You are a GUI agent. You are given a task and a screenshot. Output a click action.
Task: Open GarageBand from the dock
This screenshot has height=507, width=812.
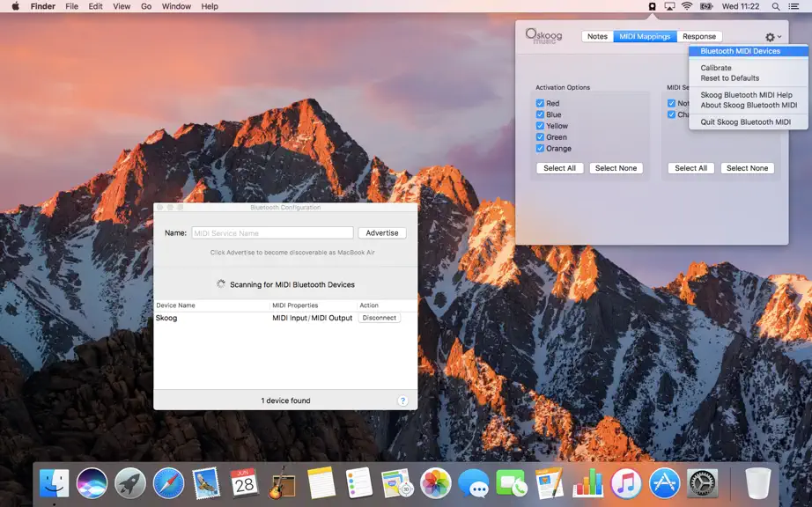pyautogui.click(x=282, y=482)
